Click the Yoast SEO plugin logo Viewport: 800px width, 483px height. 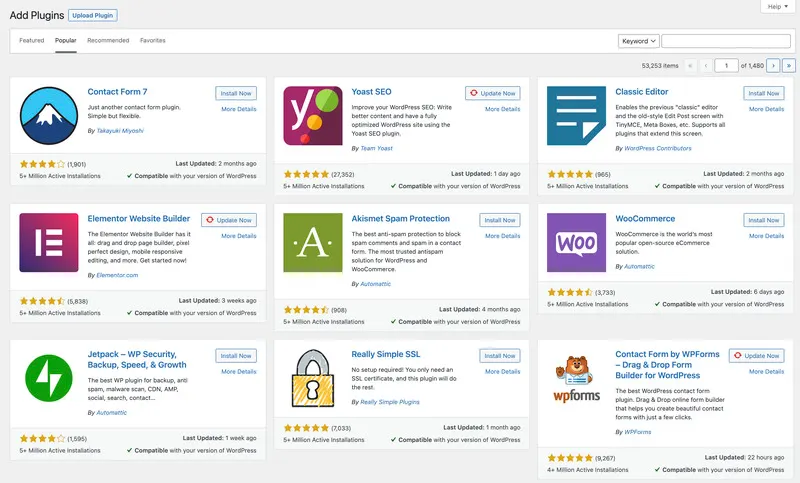(313, 116)
